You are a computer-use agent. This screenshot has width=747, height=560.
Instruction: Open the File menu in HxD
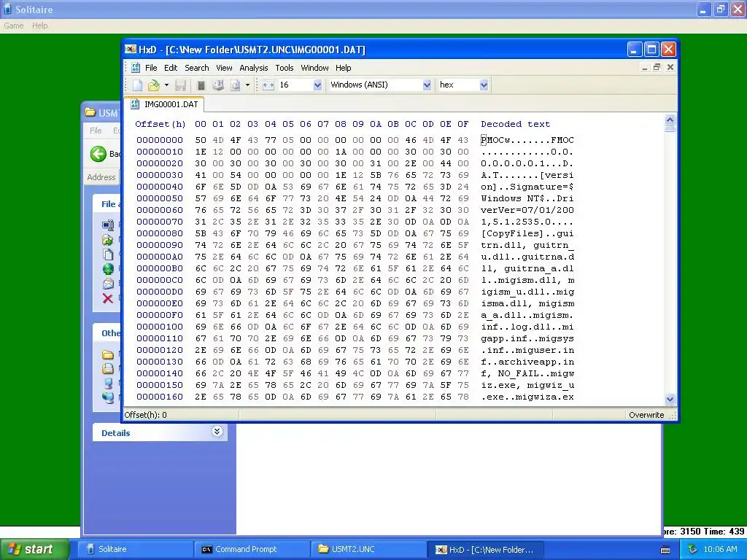[151, 68]
